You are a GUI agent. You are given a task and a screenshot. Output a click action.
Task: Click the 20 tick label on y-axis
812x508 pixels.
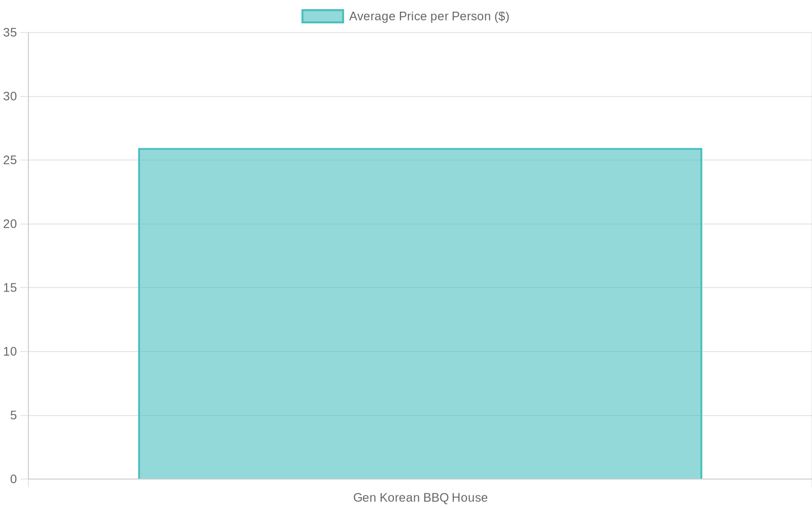pyautogui.click(x=10, y=224)
